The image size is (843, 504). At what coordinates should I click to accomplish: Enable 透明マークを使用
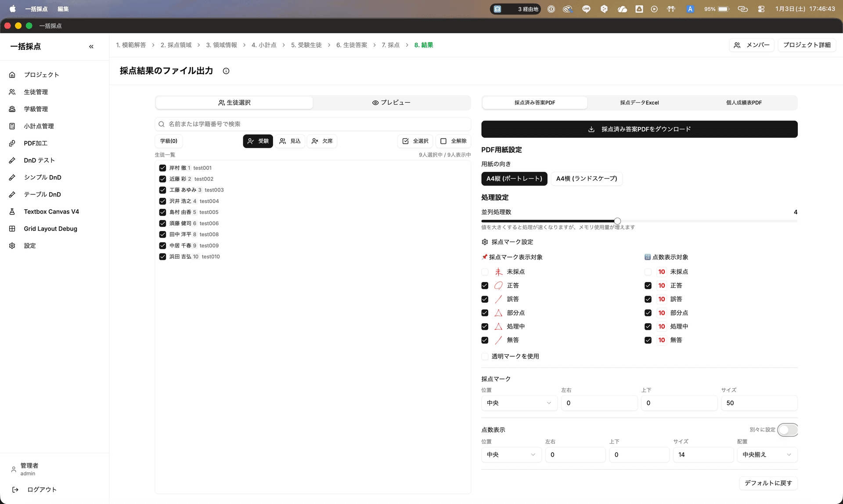[485, 357]
